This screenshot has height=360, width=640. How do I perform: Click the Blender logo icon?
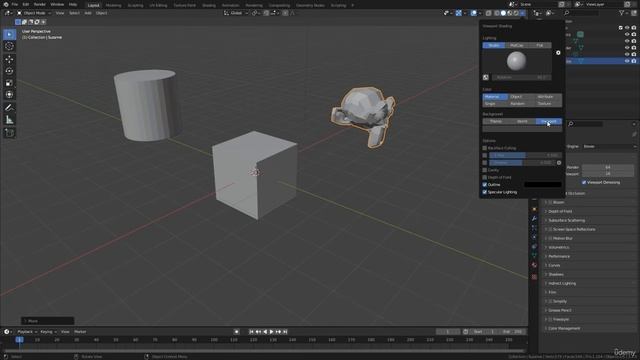pyautogui.click(x=6, y=4)
